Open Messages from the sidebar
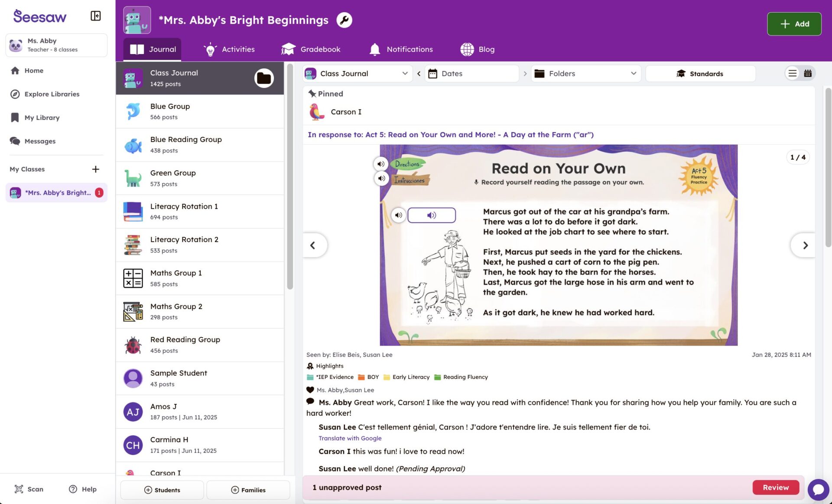Image resolution: width=832 pixels, height=504 pixels. [x=40, y=141]
